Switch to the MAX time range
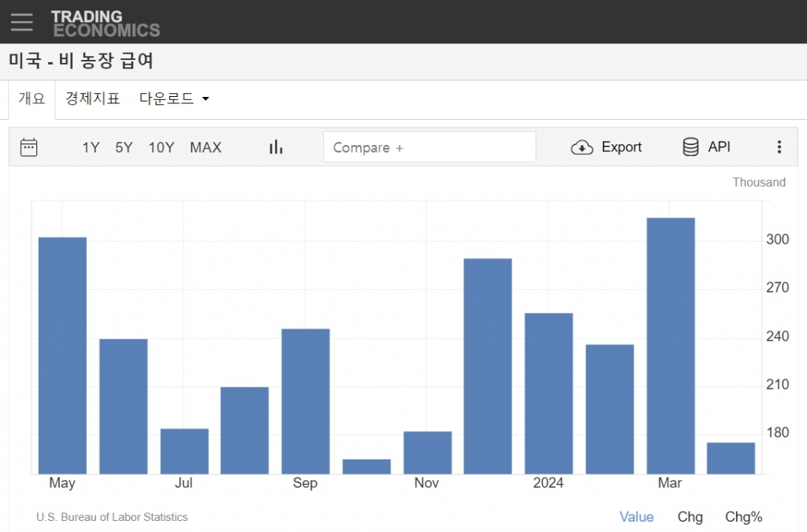Viewport: 807px width, 532px height. coord(206,147)
